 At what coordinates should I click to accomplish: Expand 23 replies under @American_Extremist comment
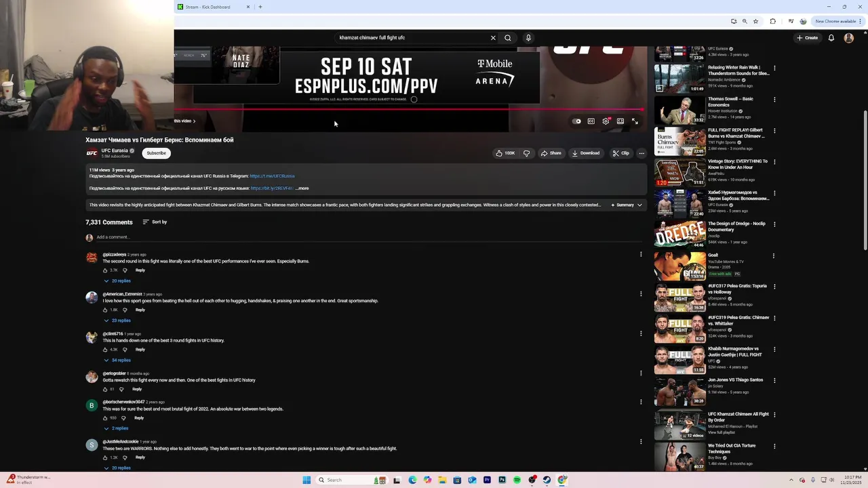[x=117, y=321]
